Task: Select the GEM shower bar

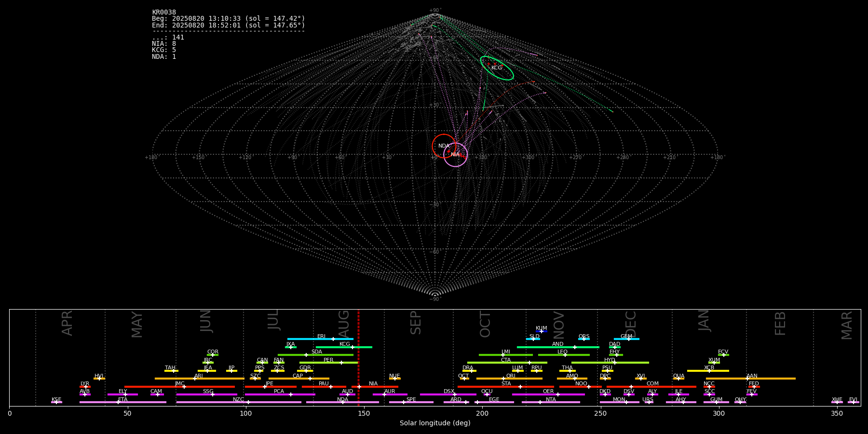Action: tap(626, 339)
